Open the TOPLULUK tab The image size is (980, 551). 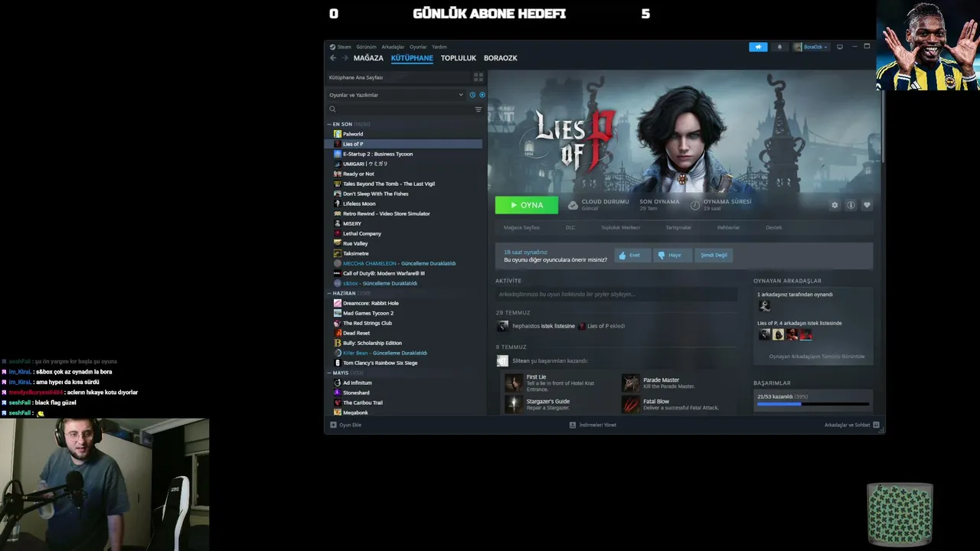coord(459,58)
